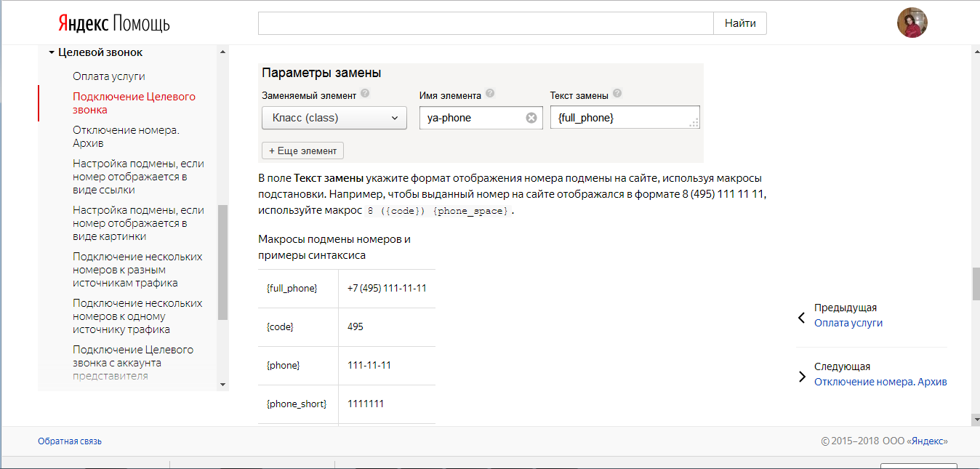This screenshot has width=980, height=469.
Task: Go to next page «Отключение номера. Архив»
Action: tap(881, 381)
